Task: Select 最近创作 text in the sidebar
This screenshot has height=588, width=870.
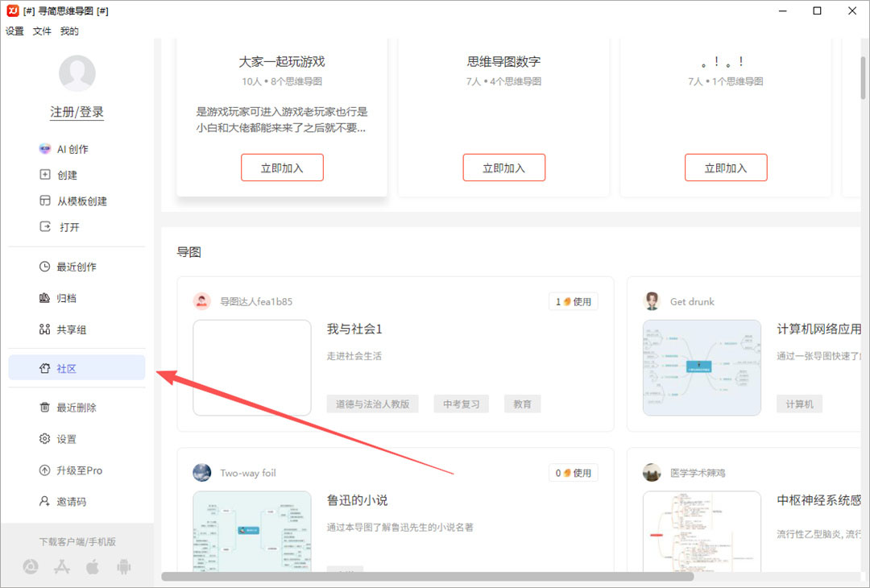Action: click(x=77, y=267)
